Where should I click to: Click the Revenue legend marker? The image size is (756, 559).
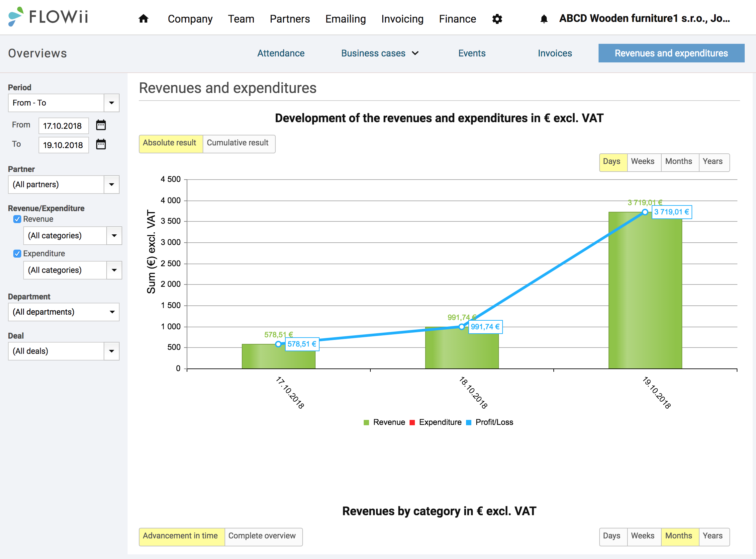coord(366,422)
